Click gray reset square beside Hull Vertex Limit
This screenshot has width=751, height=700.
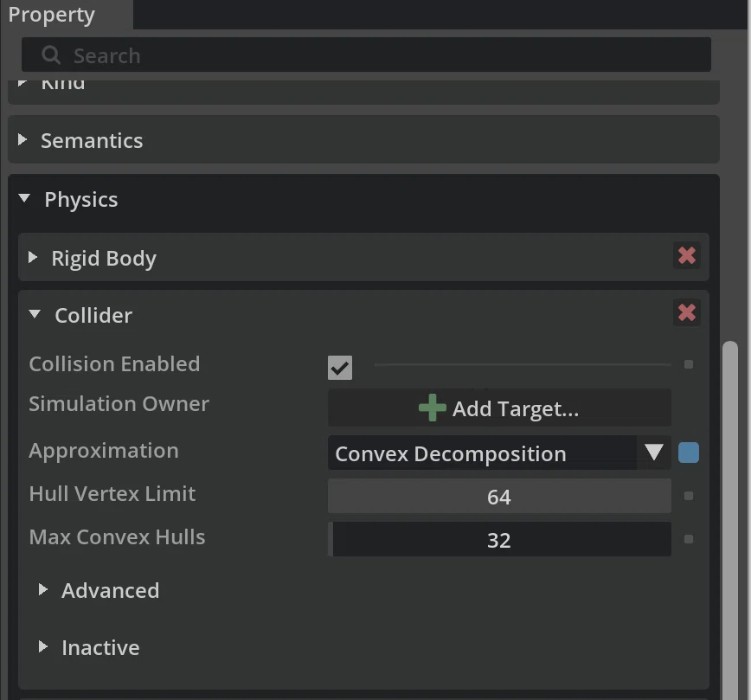688,496
